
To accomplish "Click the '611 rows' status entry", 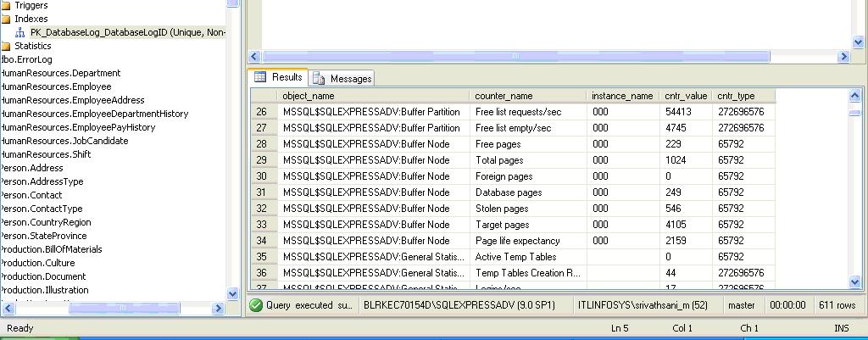I will coord(837,305).
